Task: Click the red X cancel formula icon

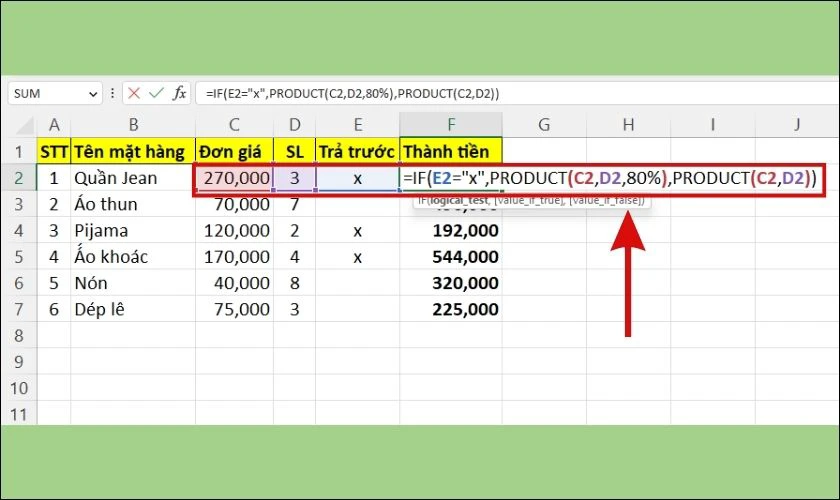Action: coord(134,93)
